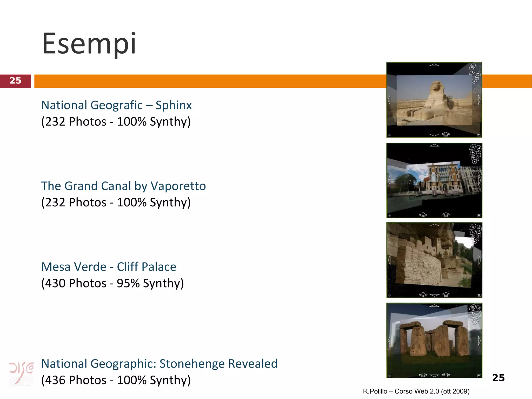The height and width of the screenshot is (399, 532).
Task: Move forward arrow in Grand Canal viewer
Action: pyautogui.click(x=446, y=214)
